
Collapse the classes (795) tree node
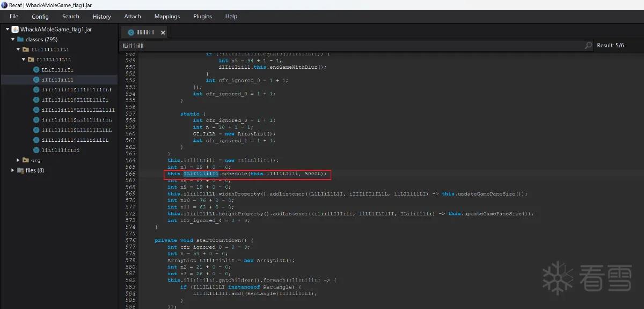coord(13,39)
